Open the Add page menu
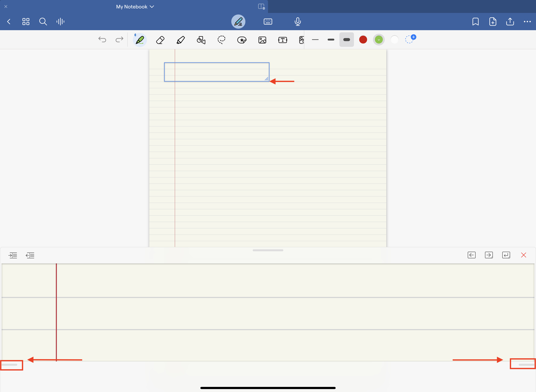Screen dimensions: 536x392 tap(493, 22)
